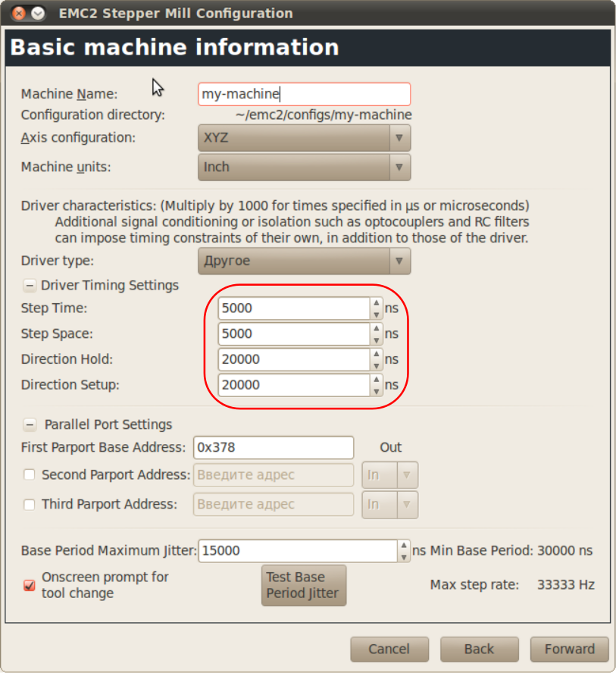The height and width of the screenshot is (673, 616).
Task: Open the Second Parport In/Out dropdown
Action: pyautogui.click(x=390, y=475)
